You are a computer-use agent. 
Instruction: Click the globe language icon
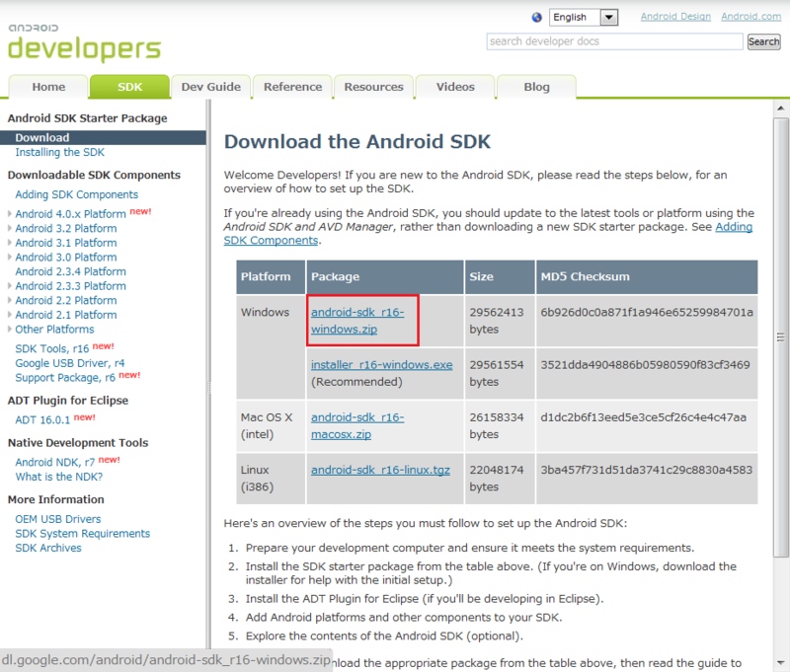537,18
